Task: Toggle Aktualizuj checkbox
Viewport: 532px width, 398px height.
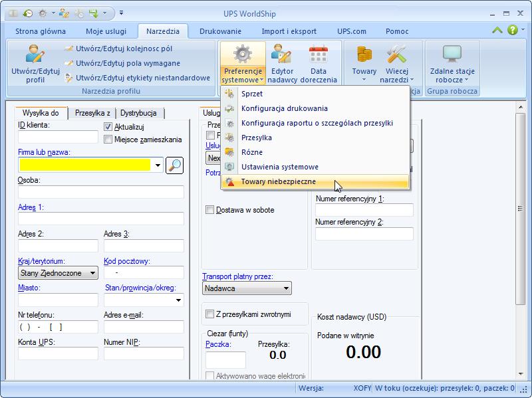Action: (x=108, y=127)
